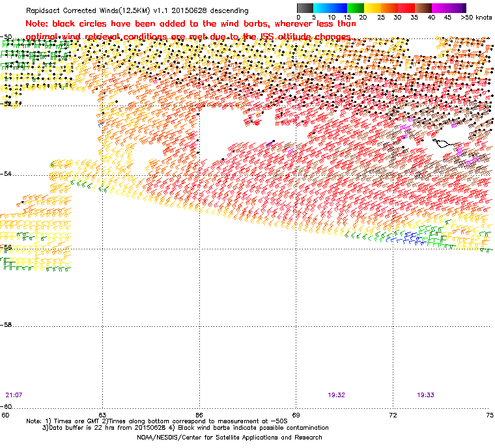The height and width of the screenshot is (448, 495).
Task: Click the '19:32' purple time marker
Action: pos(336,395)
